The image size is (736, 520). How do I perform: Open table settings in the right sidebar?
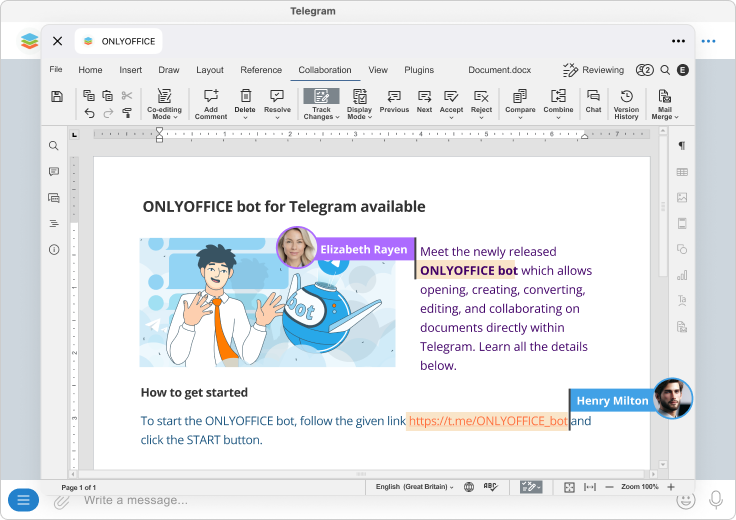682,172
